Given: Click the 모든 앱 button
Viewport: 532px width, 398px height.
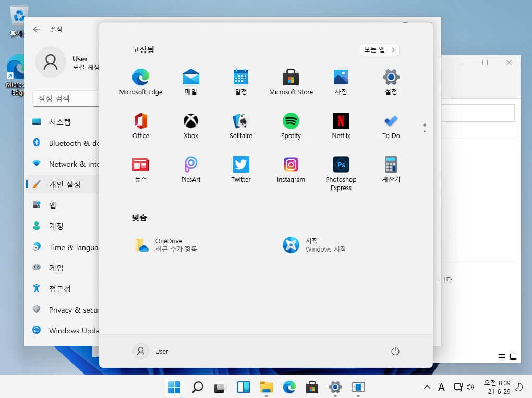Looking at the screenshot, I should tap(379, 50).
